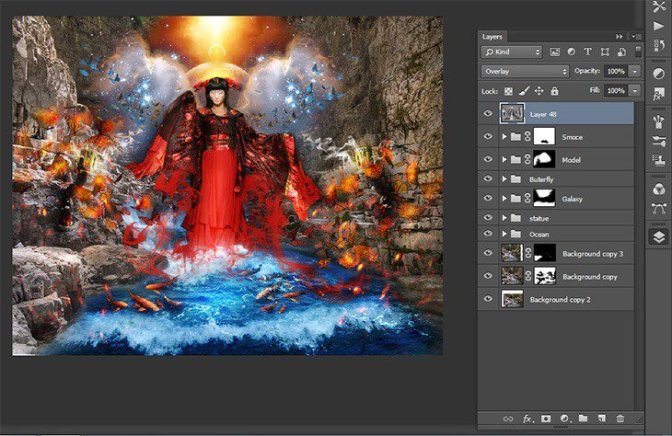Hide the Smoce group eye
The width and height of the screenshot is (672, 436).
488,136
